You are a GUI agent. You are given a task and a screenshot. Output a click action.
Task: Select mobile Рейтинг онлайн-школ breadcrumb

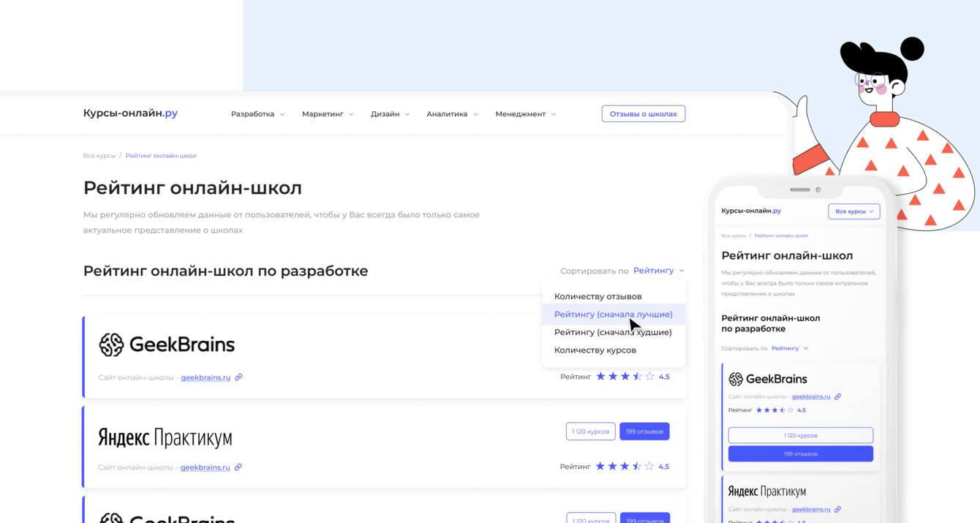pyautogui.click(x=781, y=236)
